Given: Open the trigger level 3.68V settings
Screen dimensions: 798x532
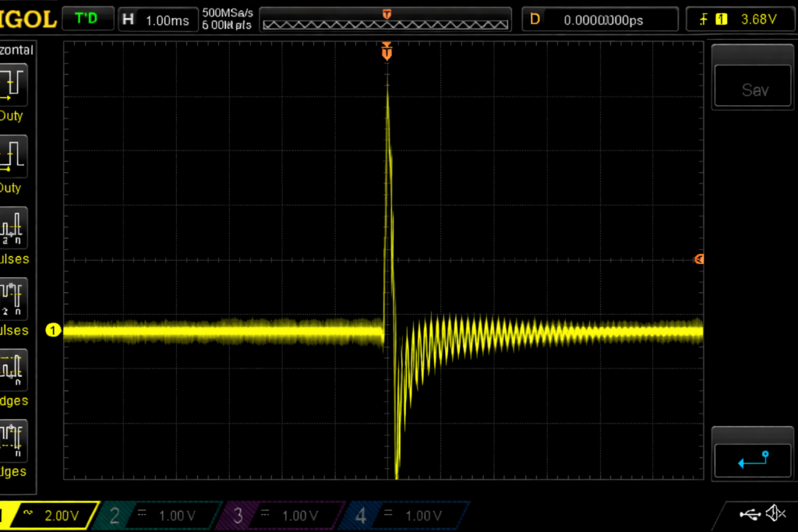Looking at the screenshot, I should 741,19.
